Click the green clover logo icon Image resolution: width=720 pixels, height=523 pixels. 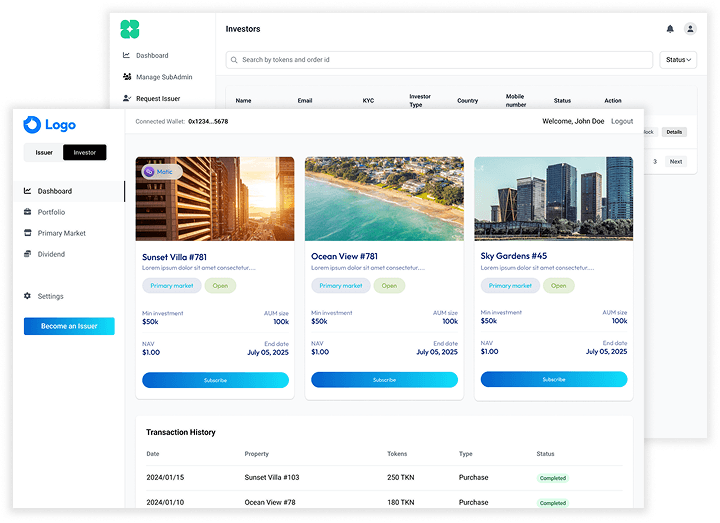(130, 29)
